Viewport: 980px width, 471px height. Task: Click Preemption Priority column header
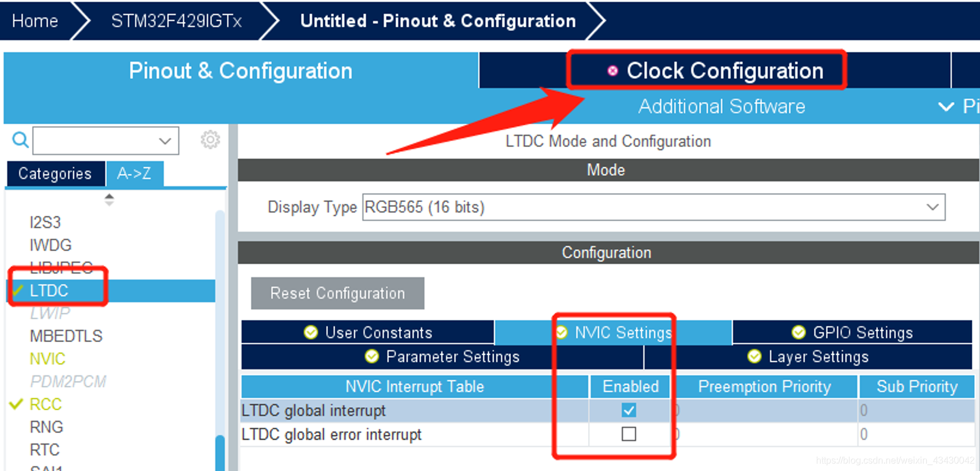coord(765,386)
